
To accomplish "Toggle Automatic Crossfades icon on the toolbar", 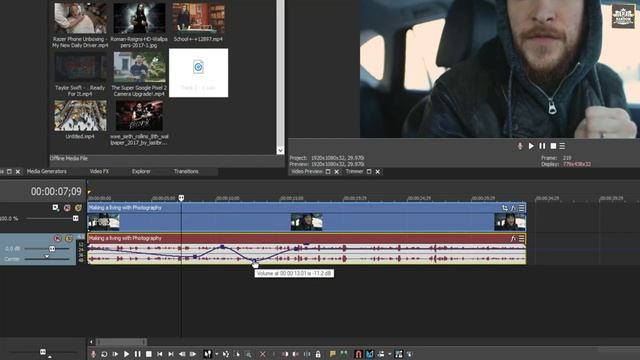I will pos(370,354).
